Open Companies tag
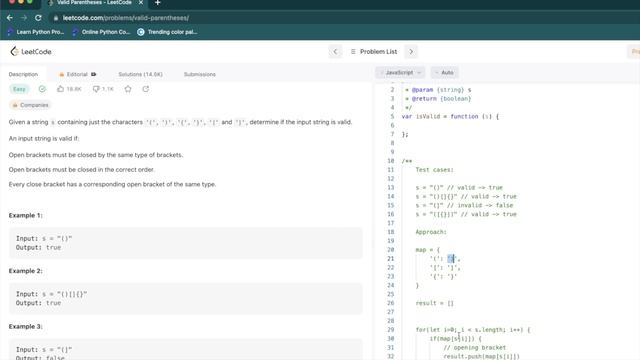This screenshot has height=360, width=640. point(30,105)
